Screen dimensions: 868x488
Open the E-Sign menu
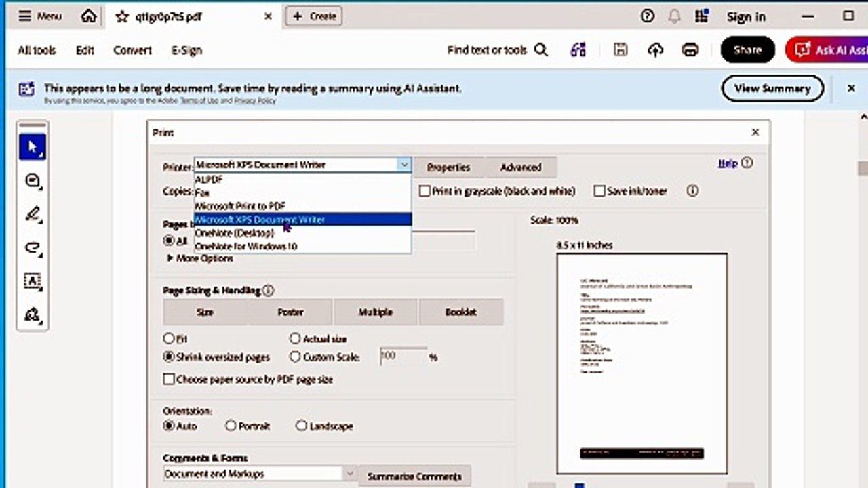[x=186, y=50]
